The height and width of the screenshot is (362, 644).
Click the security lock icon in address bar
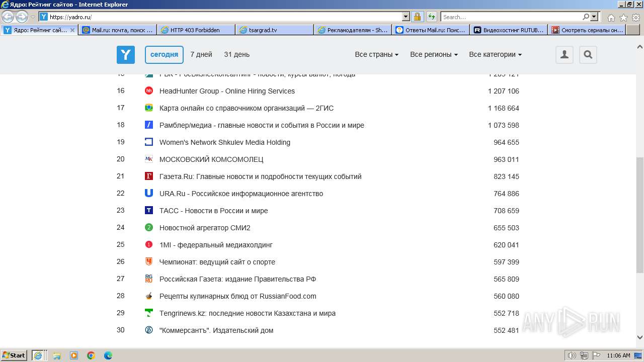click(418, 17)
